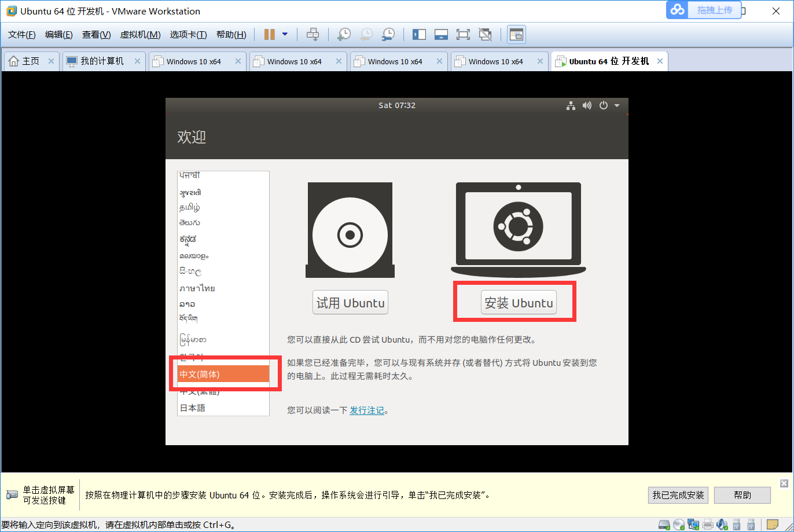
Task: Open the 编辑(E) menu
Action: click(59, 35)
